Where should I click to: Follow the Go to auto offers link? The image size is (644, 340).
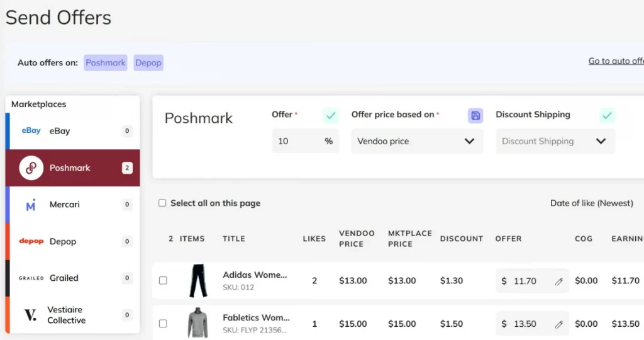616,61
